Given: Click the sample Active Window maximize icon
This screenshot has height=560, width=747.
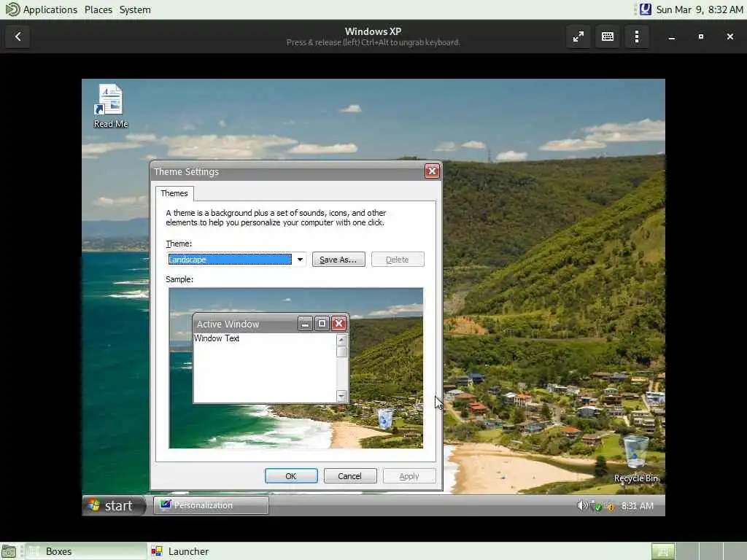Looking at the screenshot, I should (322, 324).
